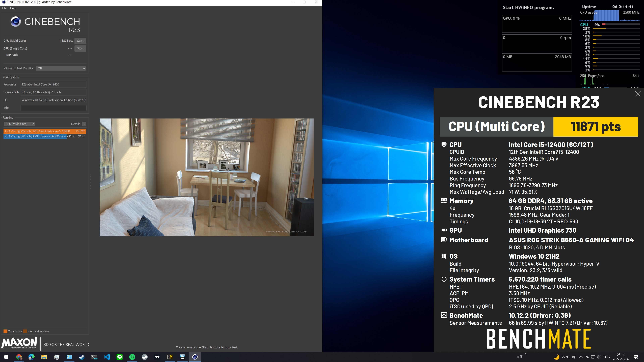Click the moon weather icon in taskbar
The image size is (644, 362).
pyautogui.click(x=556, y=357)
